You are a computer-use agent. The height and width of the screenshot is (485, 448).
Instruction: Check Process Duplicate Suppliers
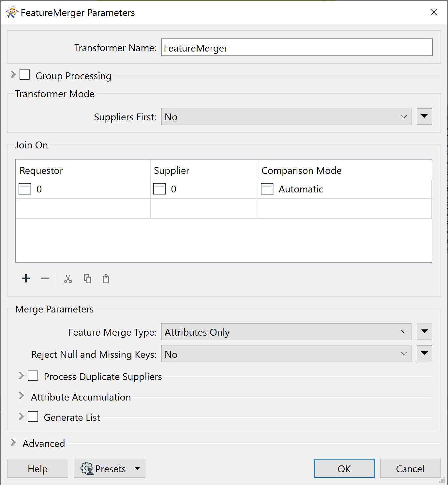click(x=33, y=376)
